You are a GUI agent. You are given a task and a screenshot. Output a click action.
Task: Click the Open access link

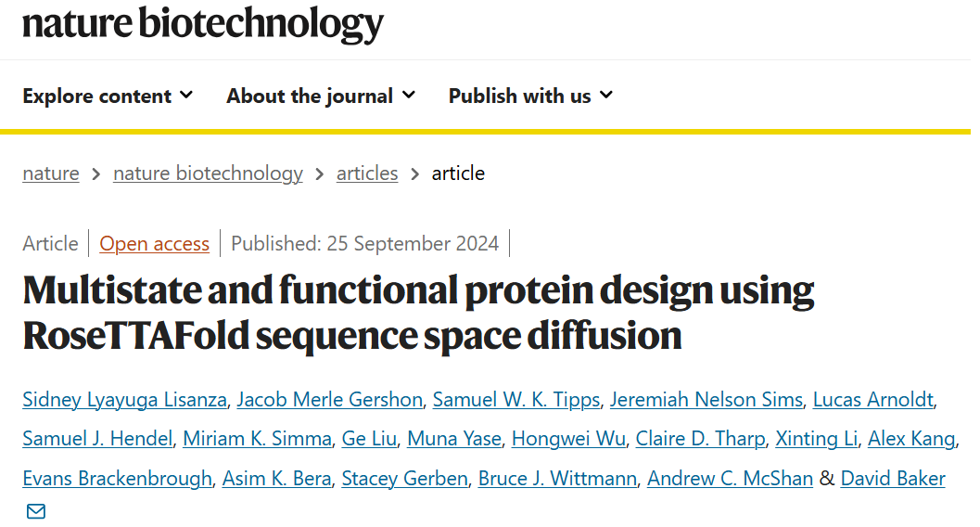pyautogui.click(x=155, y=243)
